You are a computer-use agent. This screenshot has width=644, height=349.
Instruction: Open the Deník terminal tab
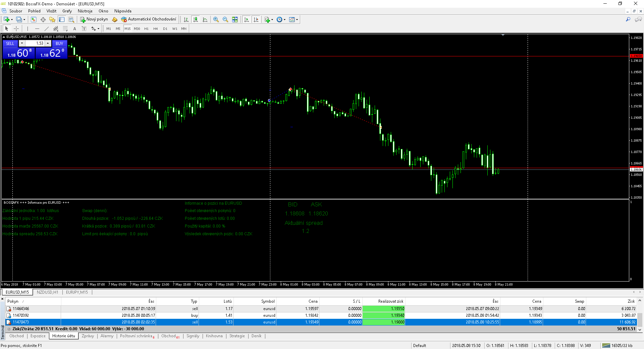click(x=256, y=336)
